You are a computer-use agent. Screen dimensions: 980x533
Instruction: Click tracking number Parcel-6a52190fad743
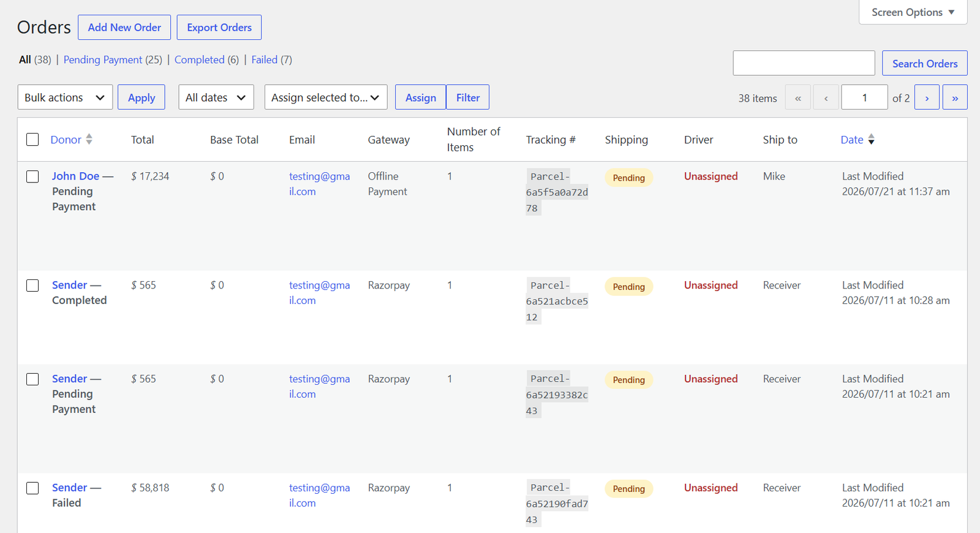point(557,504)
